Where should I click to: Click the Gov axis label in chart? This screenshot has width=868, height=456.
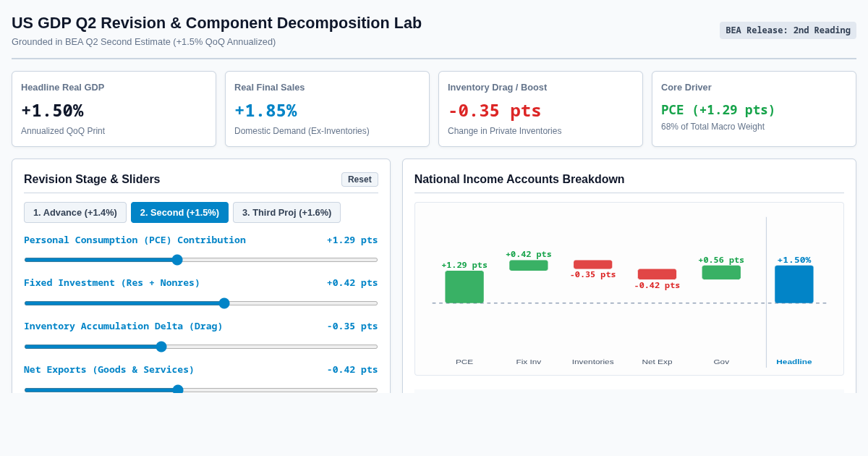(x=721, y=362)
